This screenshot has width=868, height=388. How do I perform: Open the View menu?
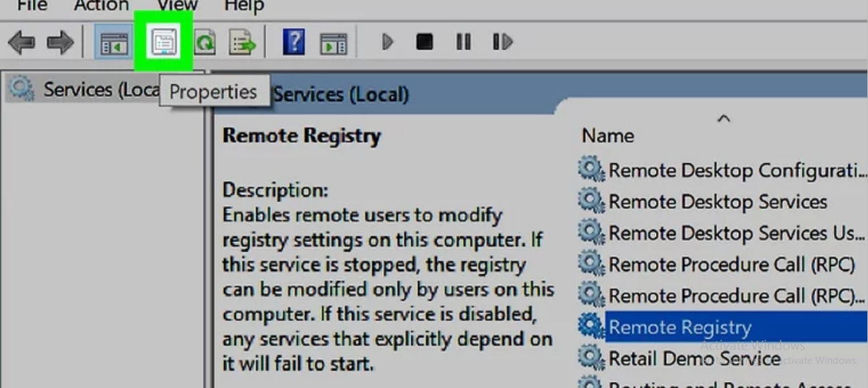click(177, 6)
